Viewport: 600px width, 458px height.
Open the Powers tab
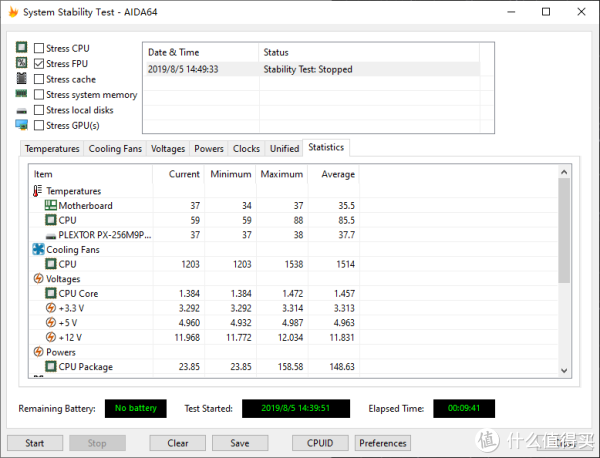tap(209, 148)
